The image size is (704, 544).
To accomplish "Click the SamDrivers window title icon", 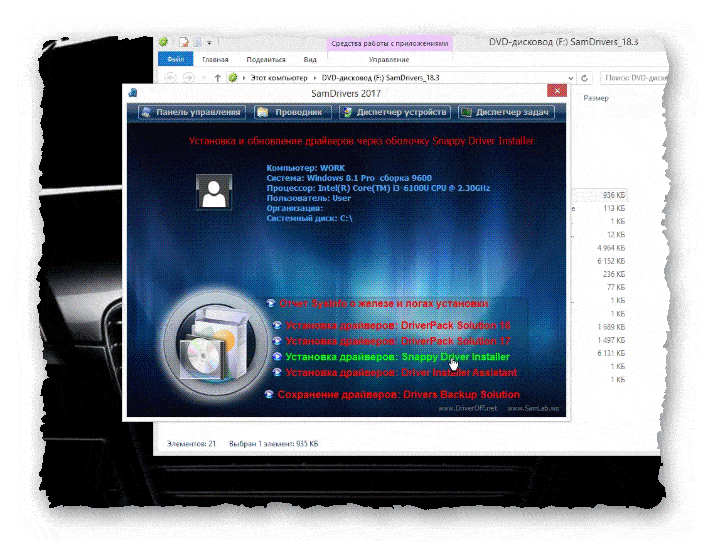I will click(133, 93).
